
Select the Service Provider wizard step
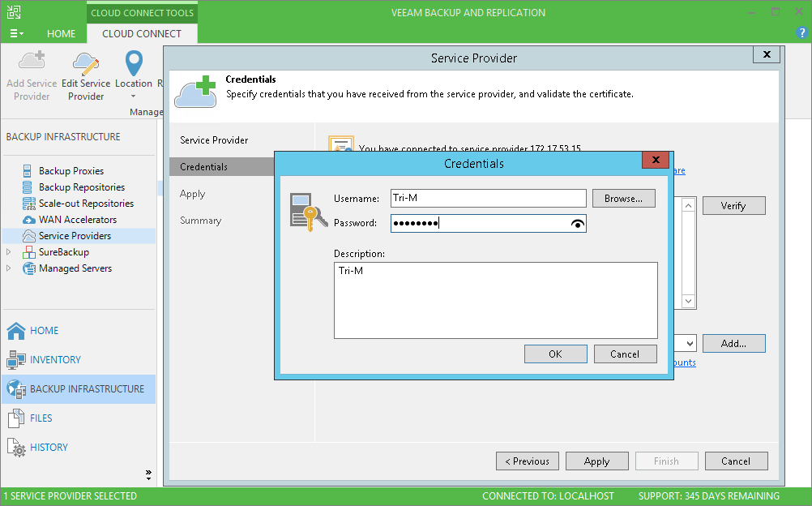click(x=214, y=140)
